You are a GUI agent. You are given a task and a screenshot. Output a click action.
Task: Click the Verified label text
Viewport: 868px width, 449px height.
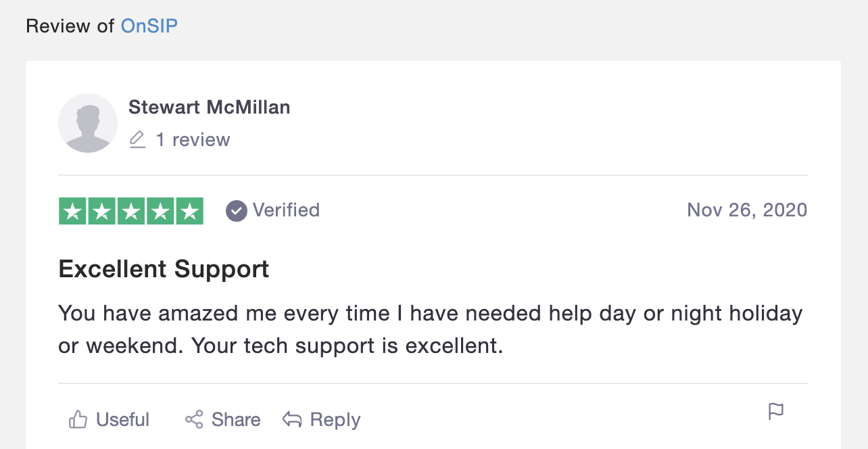point(286,210)
